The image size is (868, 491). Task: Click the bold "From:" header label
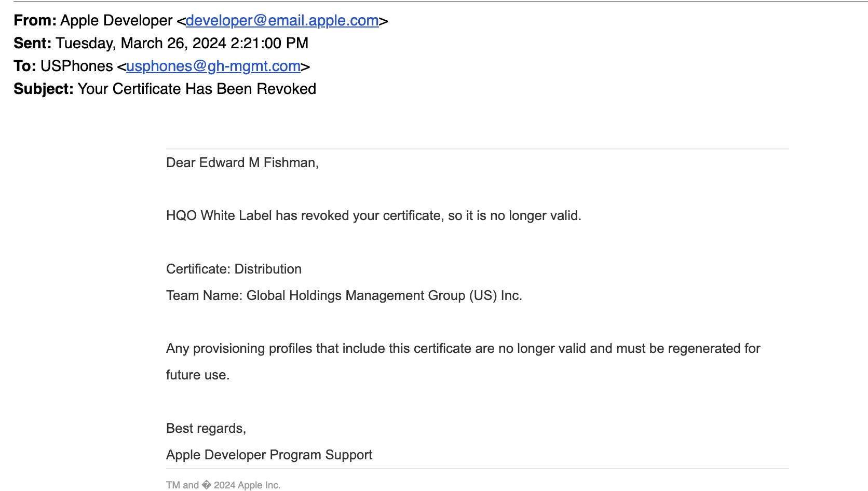click(35, 21)
